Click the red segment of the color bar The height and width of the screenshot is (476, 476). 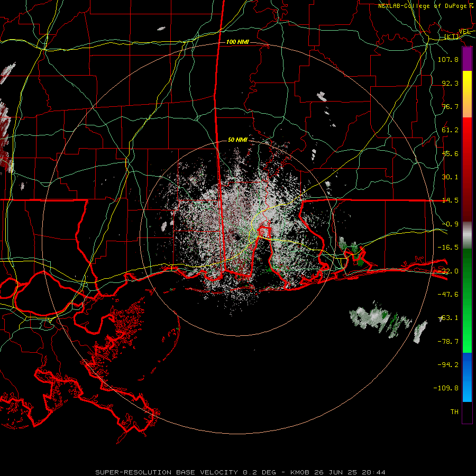click(467, 169)
